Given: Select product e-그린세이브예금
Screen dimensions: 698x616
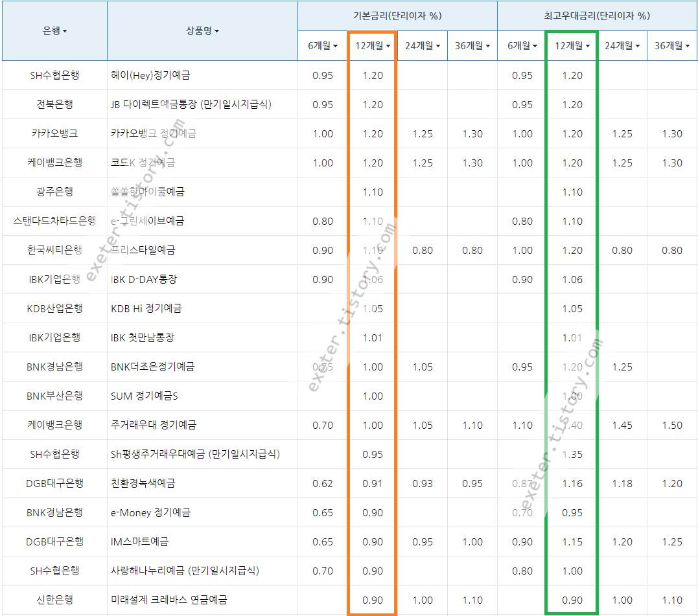Looking at the screenshot, I should [147, 221].
